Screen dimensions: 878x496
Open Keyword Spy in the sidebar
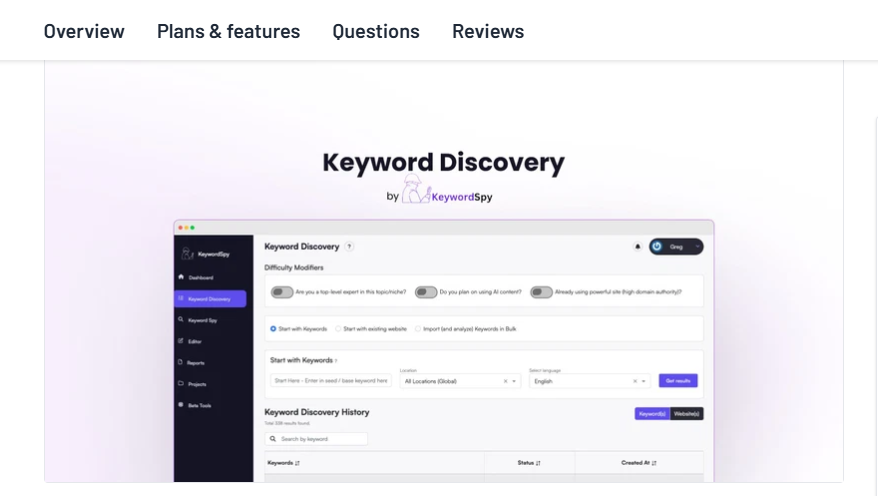[203, 320]
